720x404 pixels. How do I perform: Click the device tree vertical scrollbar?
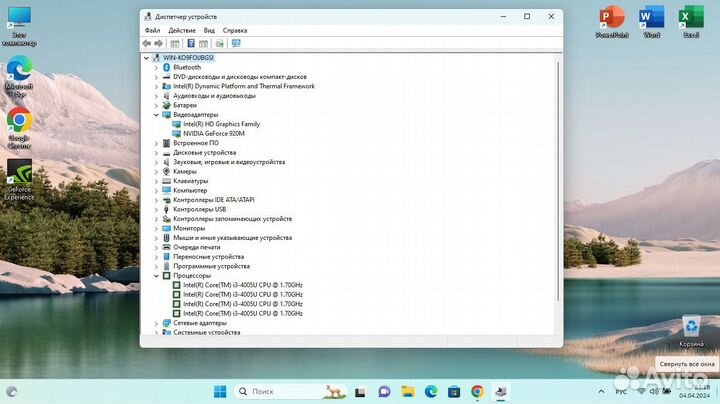pyautogui.click(x=558, y=181)
